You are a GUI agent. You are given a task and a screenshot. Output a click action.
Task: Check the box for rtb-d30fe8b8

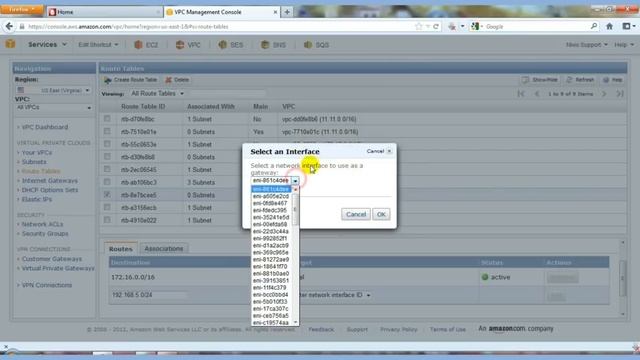(x=107, y=157)
